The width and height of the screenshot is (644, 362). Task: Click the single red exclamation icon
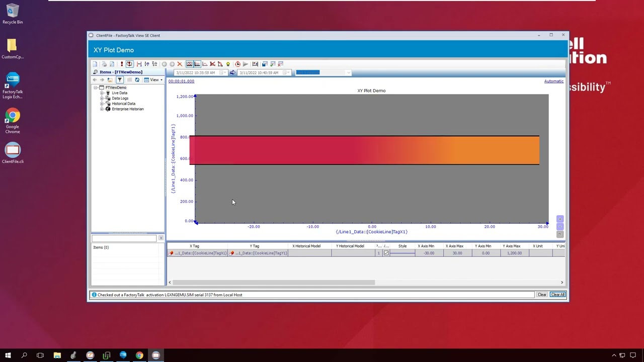(121, 64)
